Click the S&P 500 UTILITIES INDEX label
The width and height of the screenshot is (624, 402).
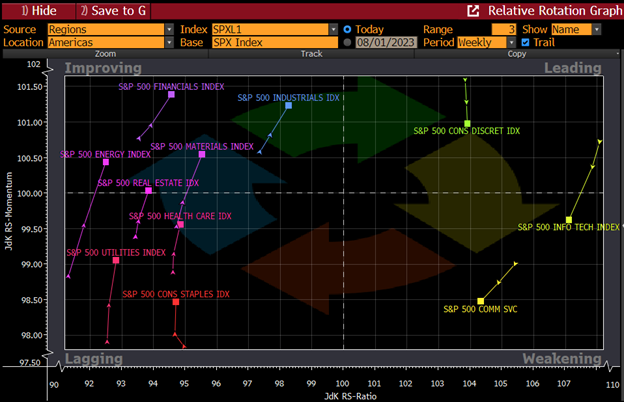116,253
